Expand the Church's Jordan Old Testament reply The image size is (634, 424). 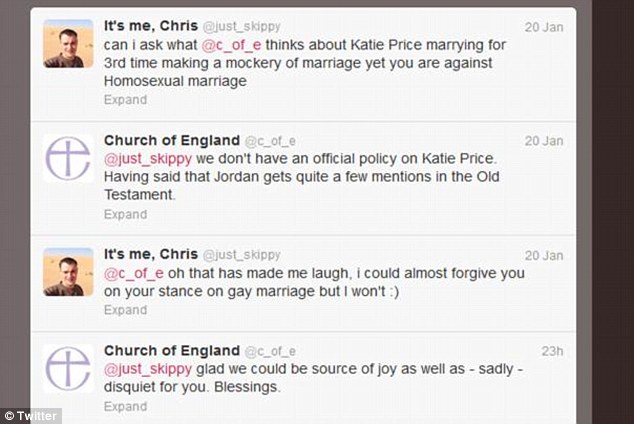(x=125, y=214)
